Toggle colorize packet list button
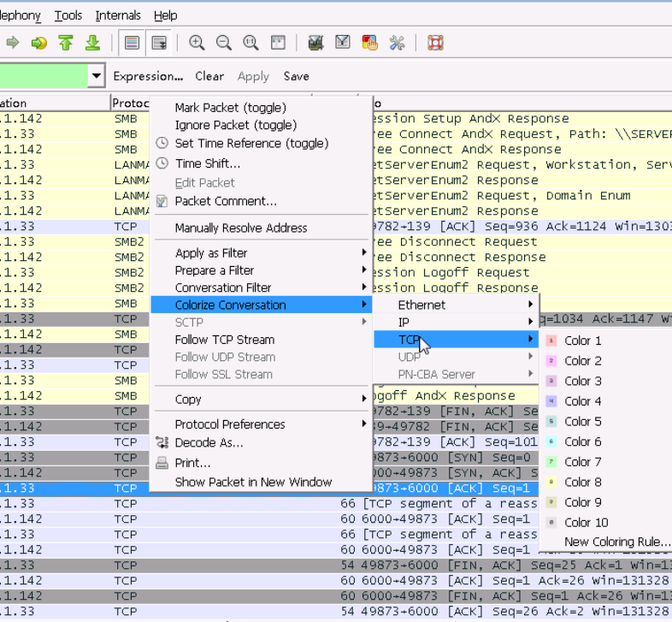 [132, 43]
